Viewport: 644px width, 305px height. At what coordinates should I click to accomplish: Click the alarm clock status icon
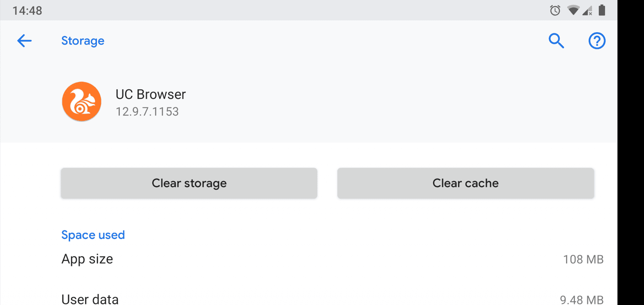click(x=555, y=10)
